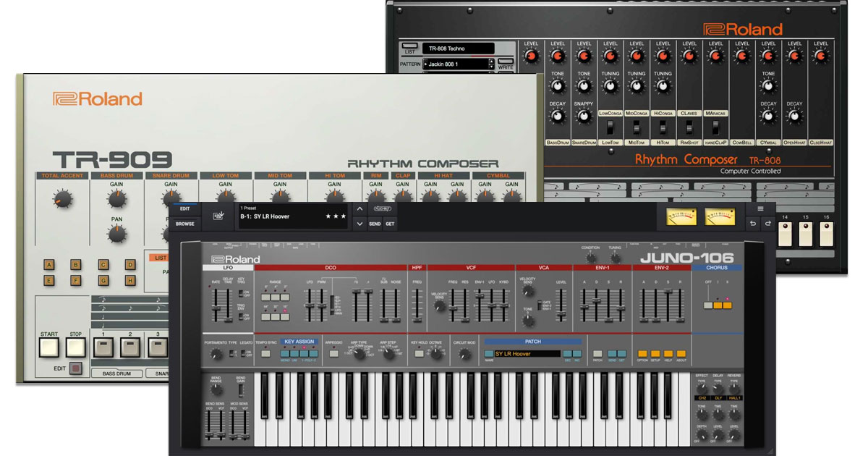Switch to the EDIT tab
Screen dimensions: 868x456
click(184, 209)
